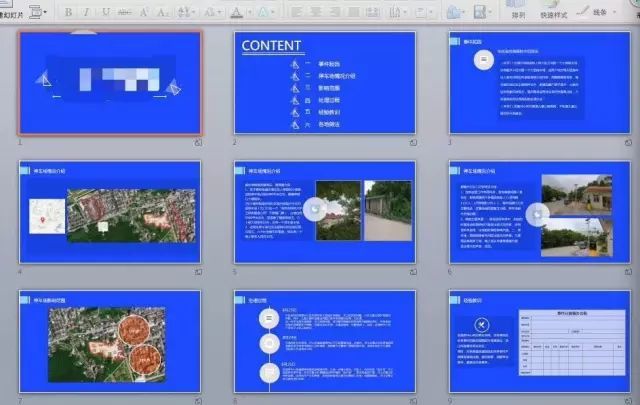
Task: Toggle underline formatting
Action: pos(105,12)
